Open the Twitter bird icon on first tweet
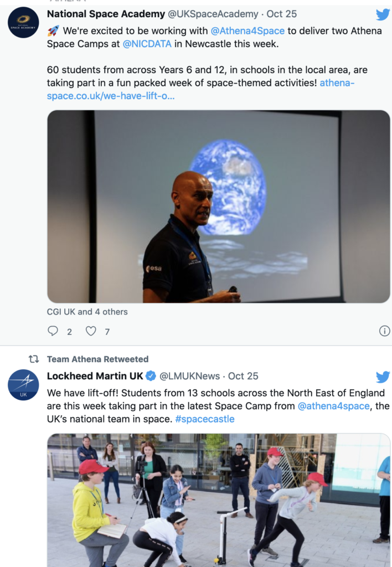Viewport: 392px width, 567px height. 383,15
